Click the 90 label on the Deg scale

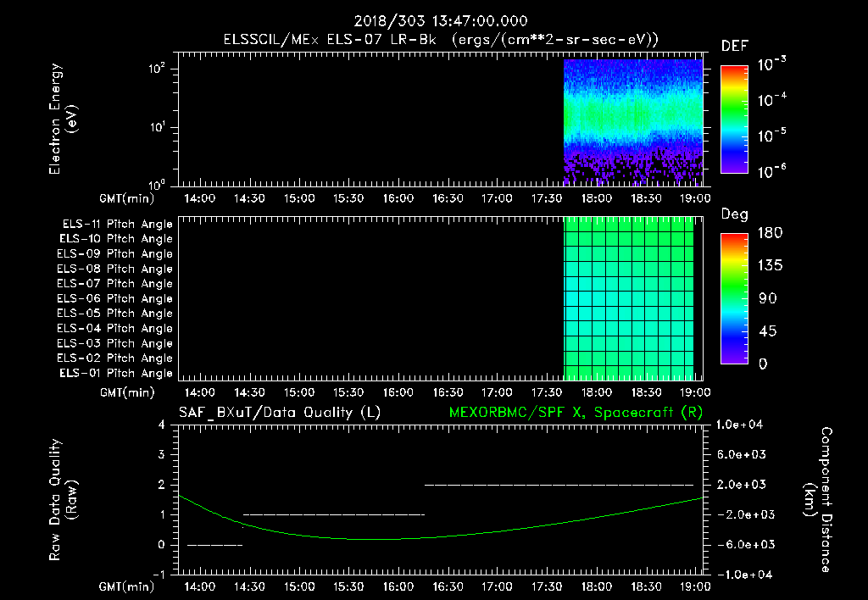(x=768, y=298)
